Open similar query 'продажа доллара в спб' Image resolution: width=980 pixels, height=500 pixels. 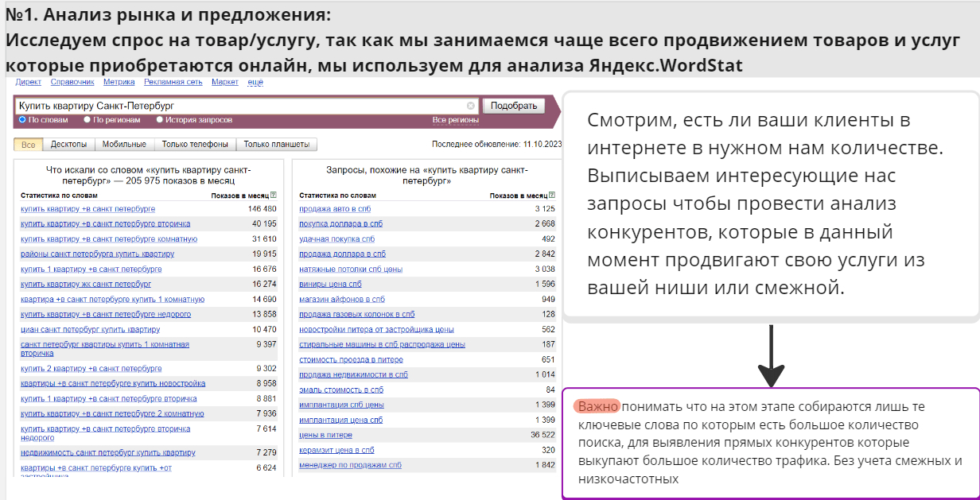pyautogui.click(x=342, y=254)
